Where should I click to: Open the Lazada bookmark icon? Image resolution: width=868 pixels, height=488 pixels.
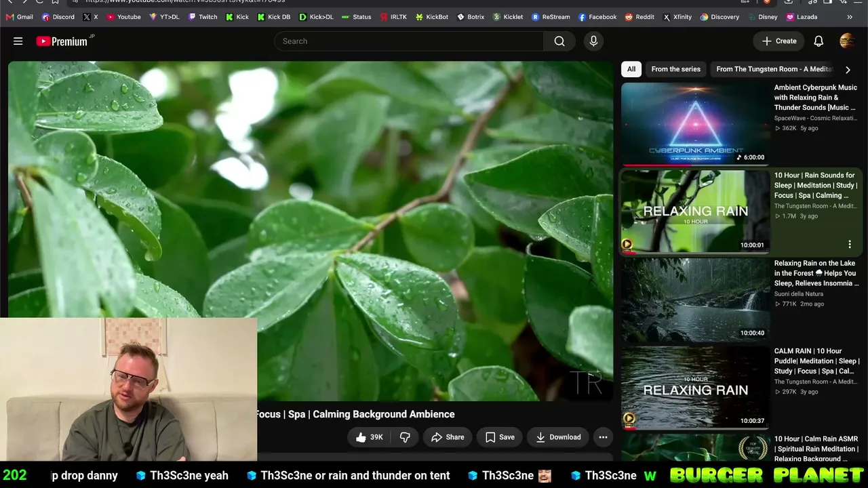[x=789, y=17]
